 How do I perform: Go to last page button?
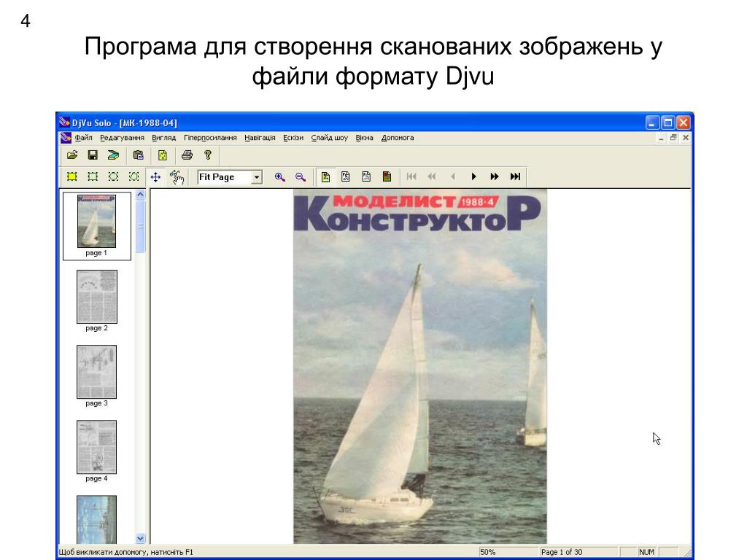pos(515,176)
